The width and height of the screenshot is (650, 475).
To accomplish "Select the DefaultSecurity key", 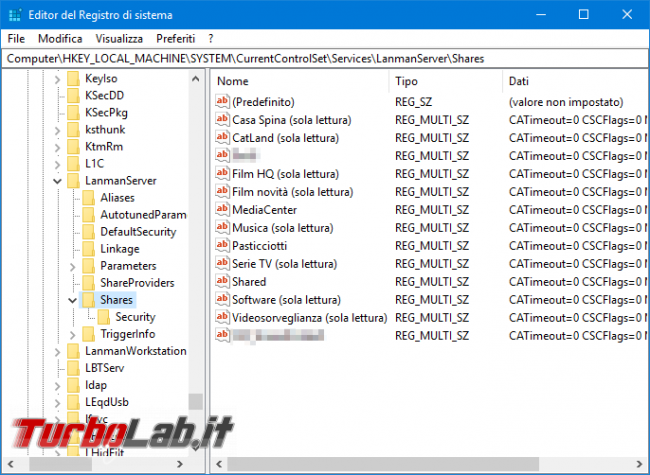I will point(138,232).
